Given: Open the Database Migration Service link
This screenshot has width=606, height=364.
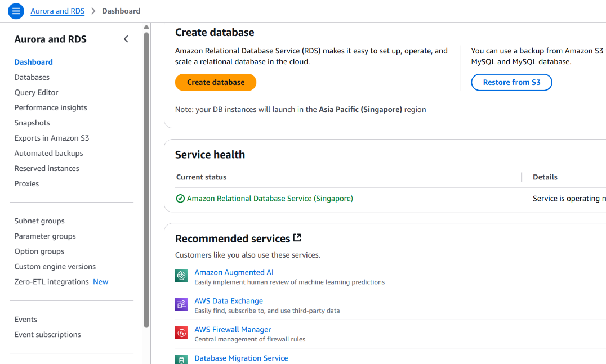Looking at the screenshot, I should (x=241, y=358).
